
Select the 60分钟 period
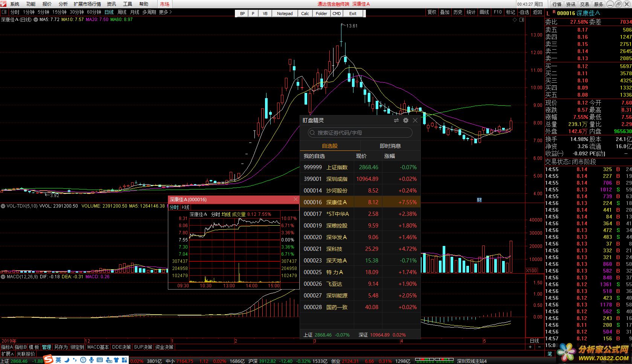pyautogui.click(x=94, y=12)
